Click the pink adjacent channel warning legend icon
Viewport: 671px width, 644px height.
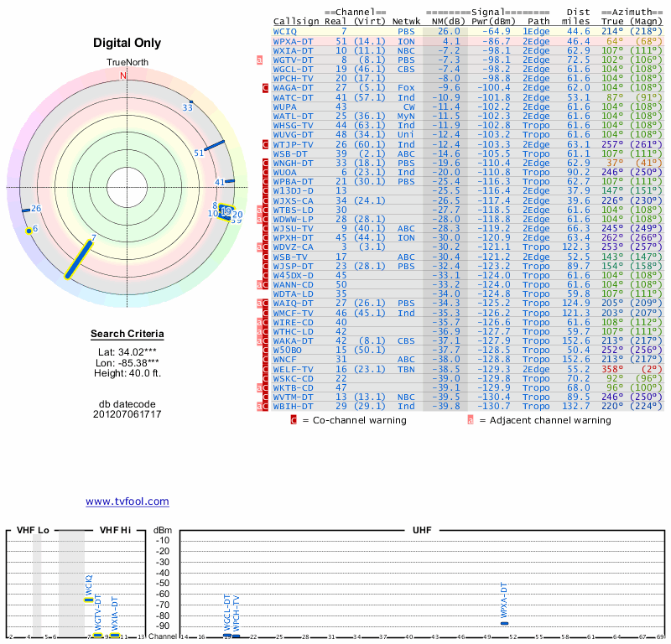(x=471, y=418)
